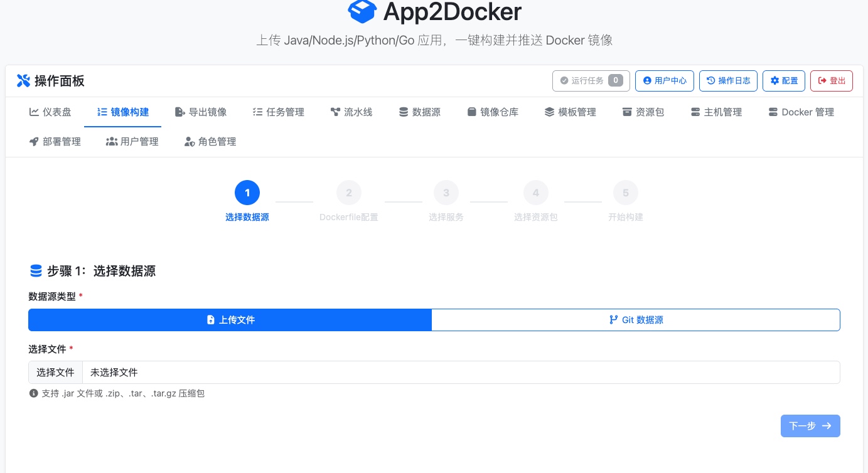Viewport: 868px width, 473px height.
Task: Click the 未选择文件 file input field
Action: click(x=434, y=372)
